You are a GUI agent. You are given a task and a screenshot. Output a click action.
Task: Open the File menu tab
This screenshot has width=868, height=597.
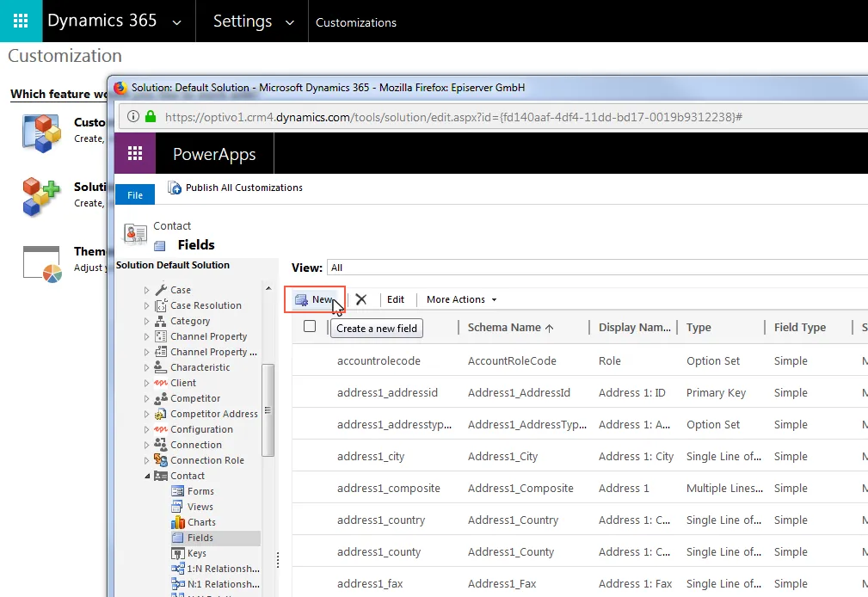click(135, 195)
